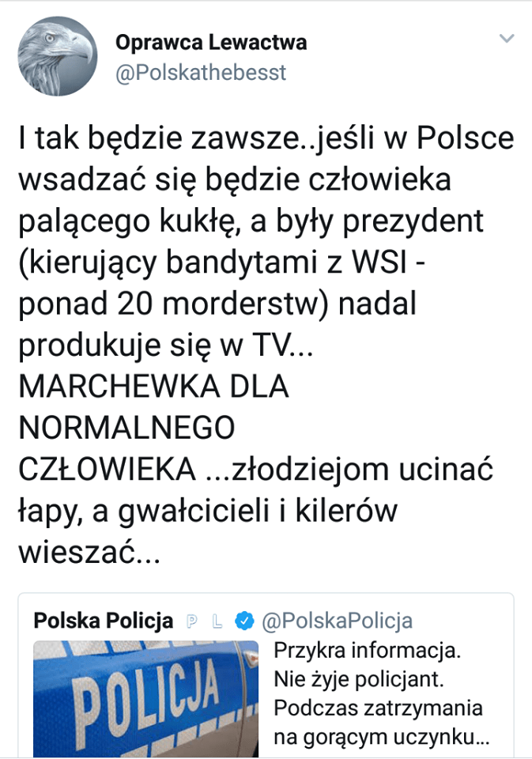This screenshot has height=759, width=532.
Task: Expand the tweet options chevron
Action: tap(507, 38)
